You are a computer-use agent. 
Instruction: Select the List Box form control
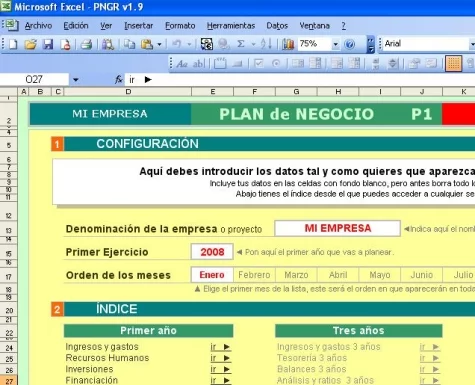pyautogui.click(x=298, y=63)
